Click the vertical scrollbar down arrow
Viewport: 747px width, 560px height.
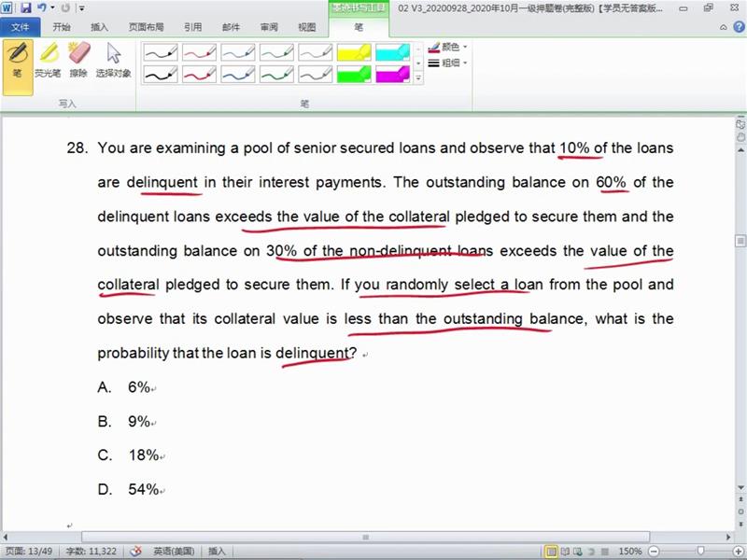[x=740, y=487]
